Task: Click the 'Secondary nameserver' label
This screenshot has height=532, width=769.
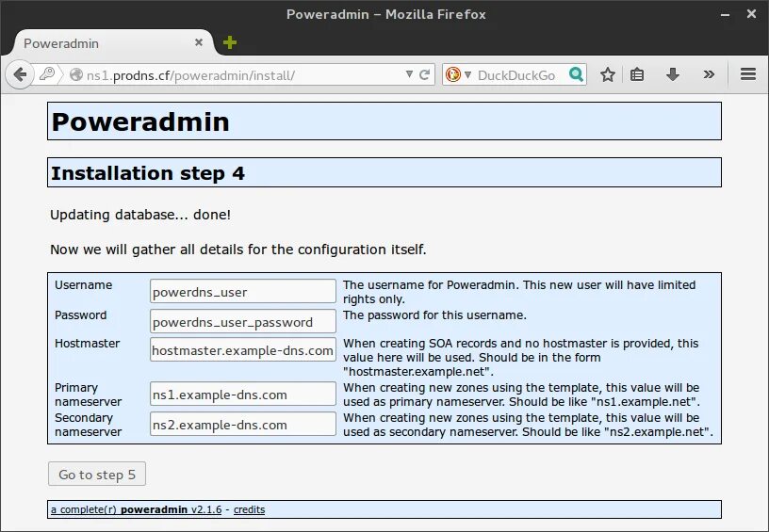Action: pyautogui.click(x=89, y=425)
